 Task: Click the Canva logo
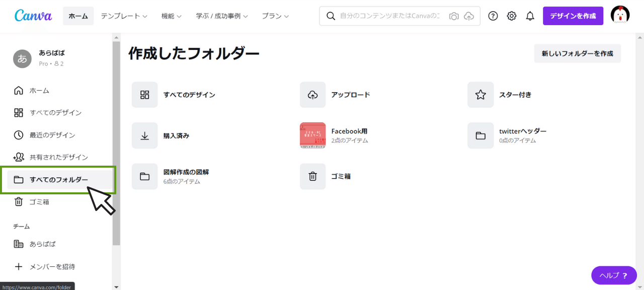tap(33, 16)
